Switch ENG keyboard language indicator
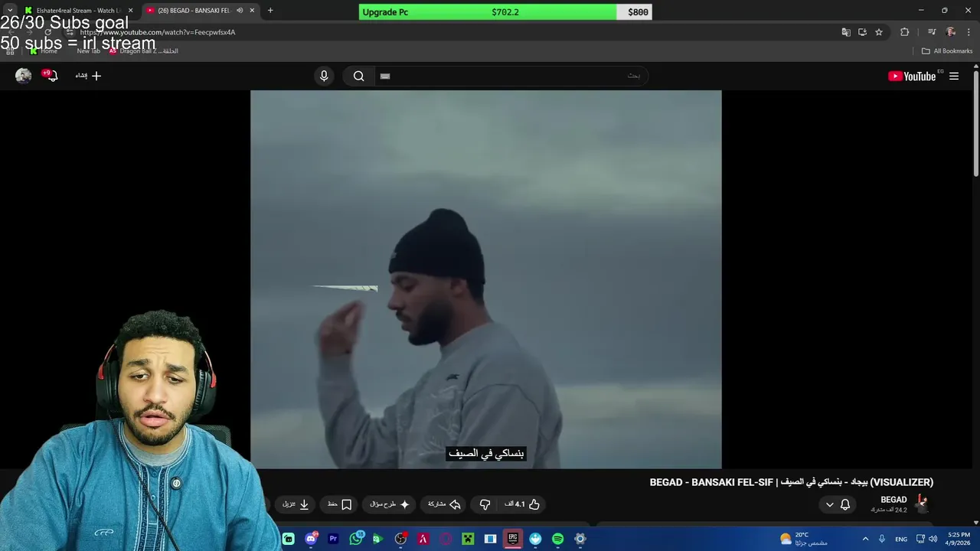This screenshot has width=980, height=551. 901,539
